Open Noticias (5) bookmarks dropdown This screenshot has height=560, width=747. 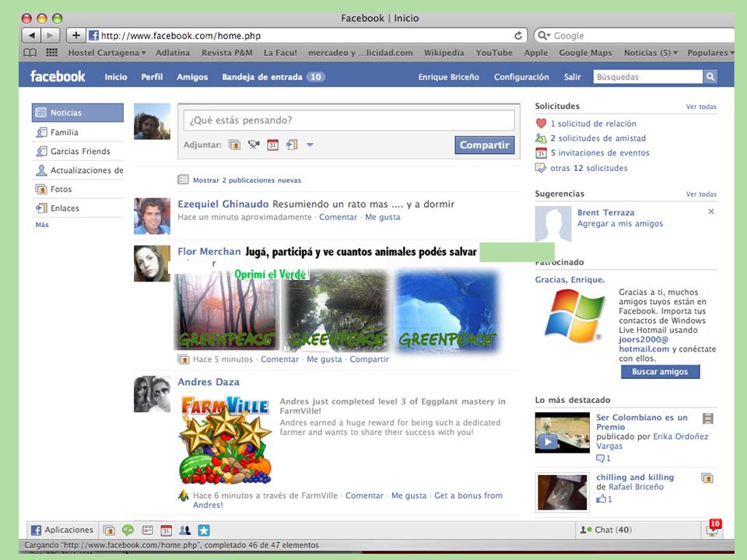click(651, 53)
